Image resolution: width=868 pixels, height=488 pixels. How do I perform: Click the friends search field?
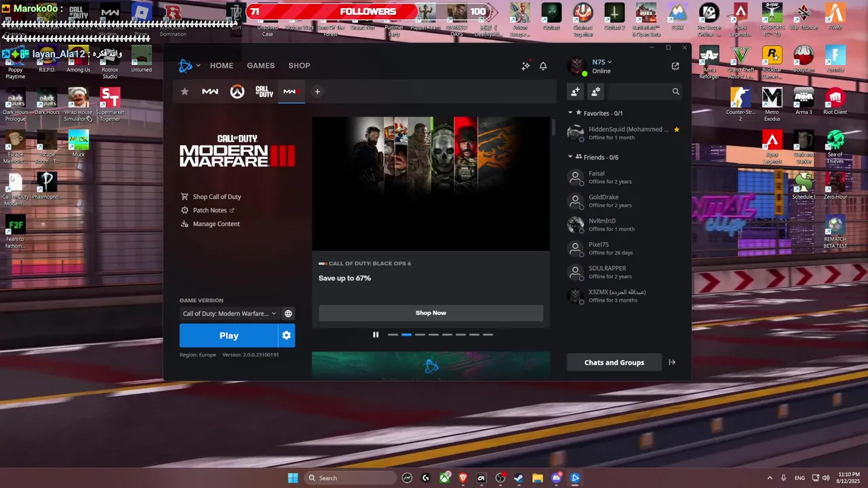pyautogui.click(x=645, y=91)
